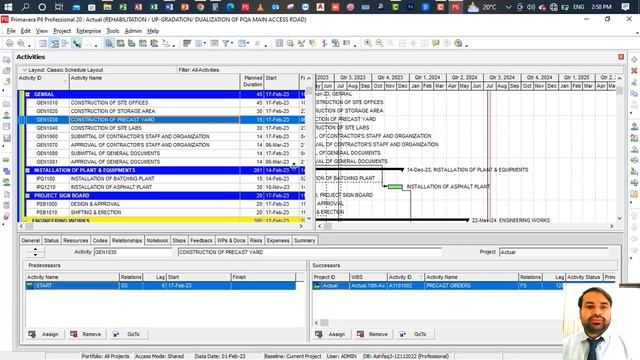
Task: Select INSTALLATION OF ASPHALT PLANT activity row
Action: pyautogui.click(x=161, y=187)
